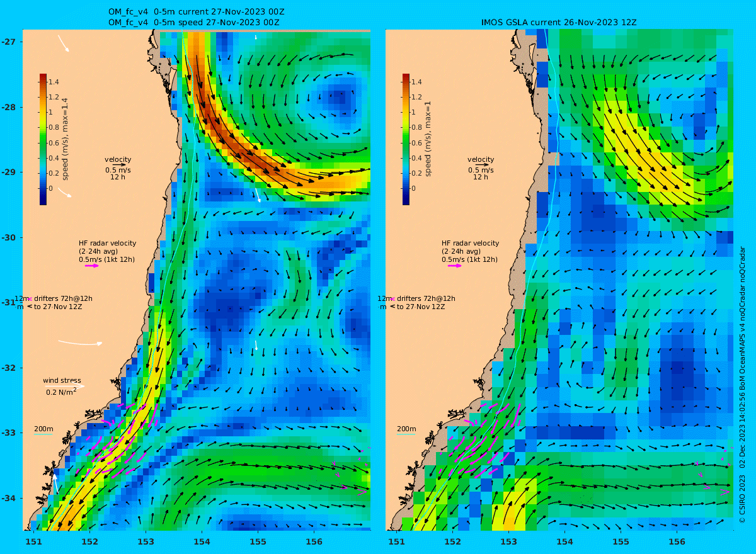The width and height of the screenshot is (756, 554).
Task: Click the '156' longitude label under left map
Action: 314,541
